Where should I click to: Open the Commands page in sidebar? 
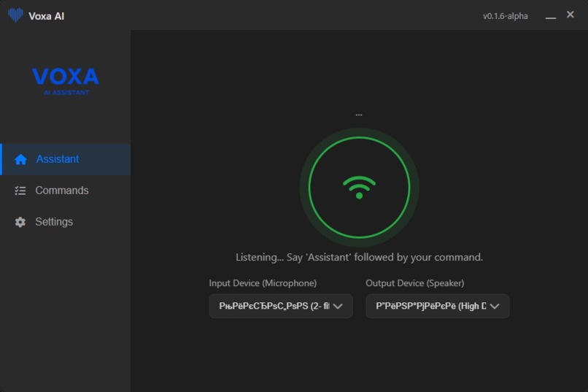(x=66, y=191)
